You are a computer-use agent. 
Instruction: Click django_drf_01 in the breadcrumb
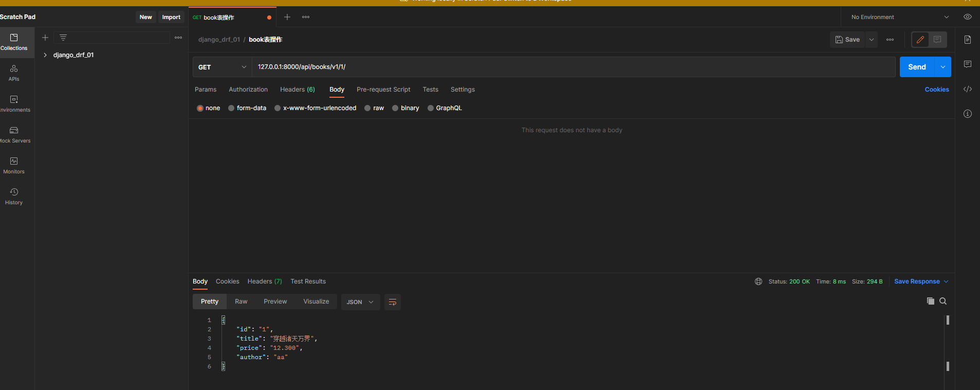[x=219, y=40]
